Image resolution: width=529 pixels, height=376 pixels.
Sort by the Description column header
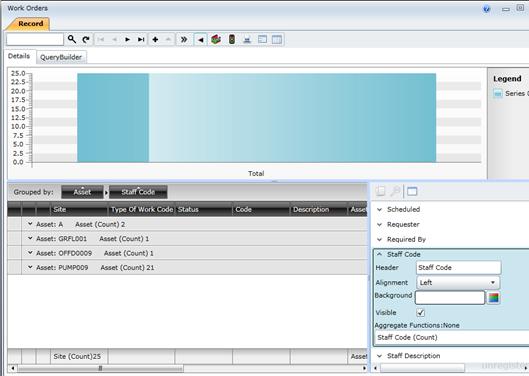click(318, 209)
